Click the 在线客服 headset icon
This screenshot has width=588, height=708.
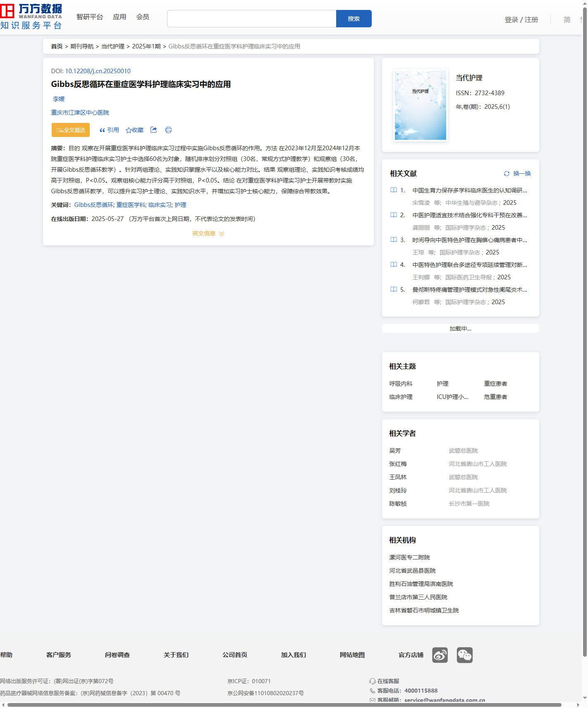click(x=373, y=681)
